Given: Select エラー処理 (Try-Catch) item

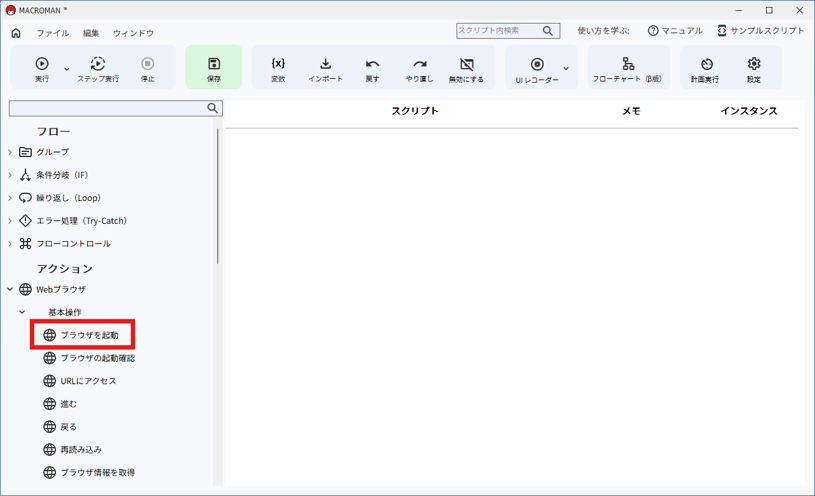Looking at the screenshot, I should (x=73, y=221).
